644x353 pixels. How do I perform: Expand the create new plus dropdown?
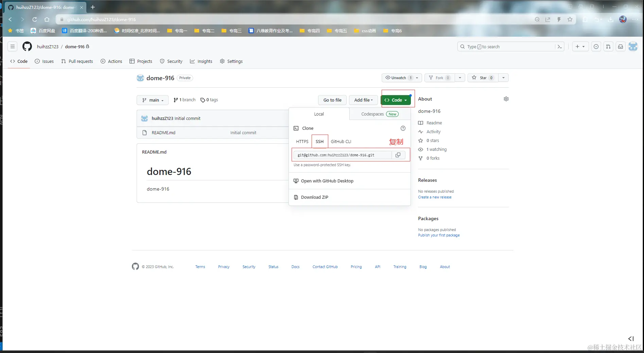point(580,47)
